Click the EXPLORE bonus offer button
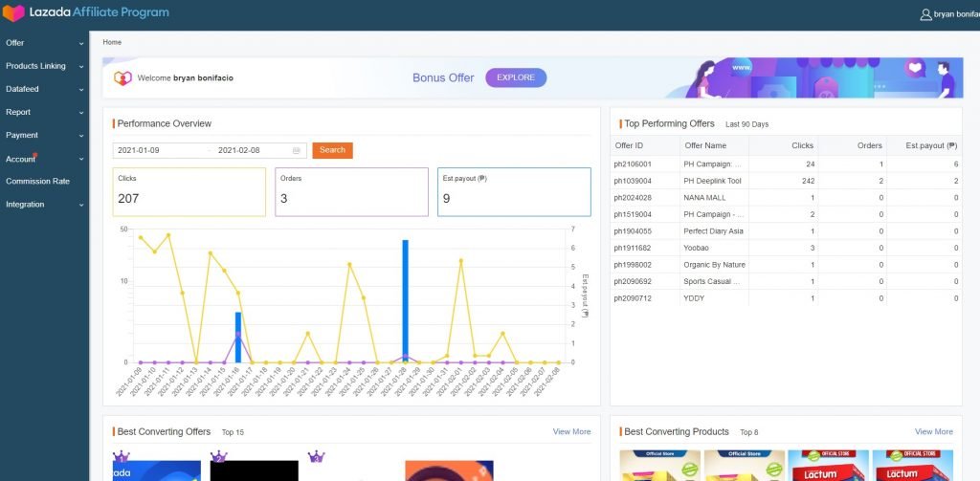Image resolution: width=980 pixels, height=481 pixels. 516,78
